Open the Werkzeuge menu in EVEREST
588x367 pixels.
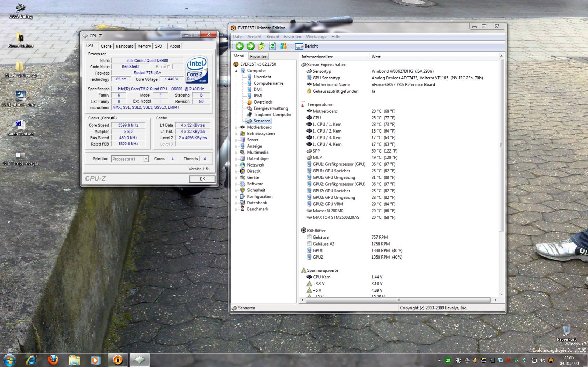click(x=316, y=37)
